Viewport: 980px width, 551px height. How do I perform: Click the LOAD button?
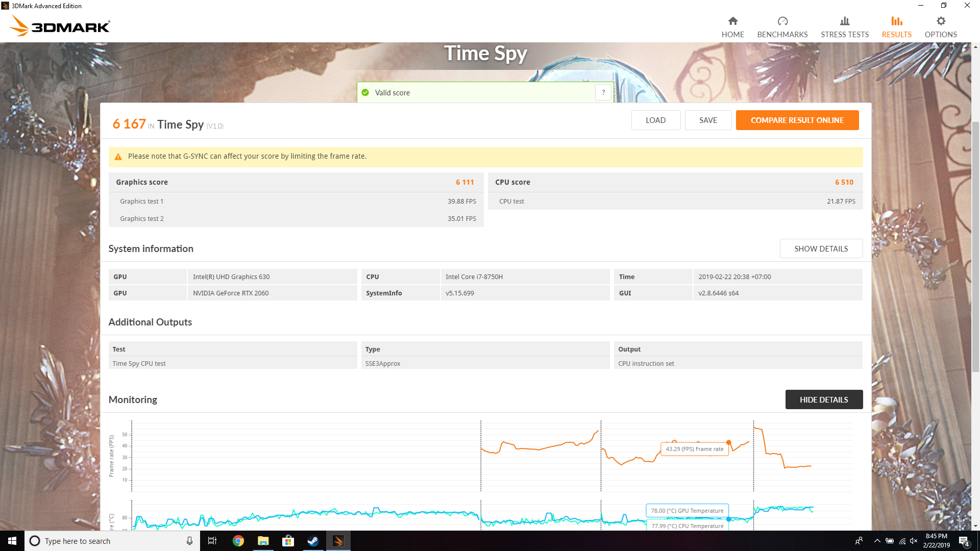click(x=655, y=120)
